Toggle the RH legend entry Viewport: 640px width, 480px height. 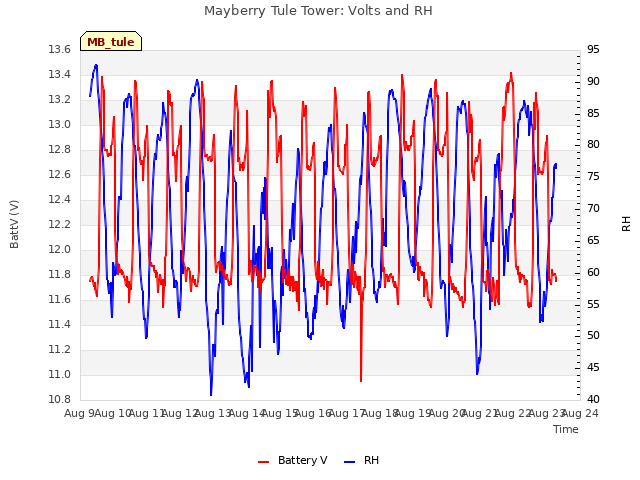coord(362,460)
